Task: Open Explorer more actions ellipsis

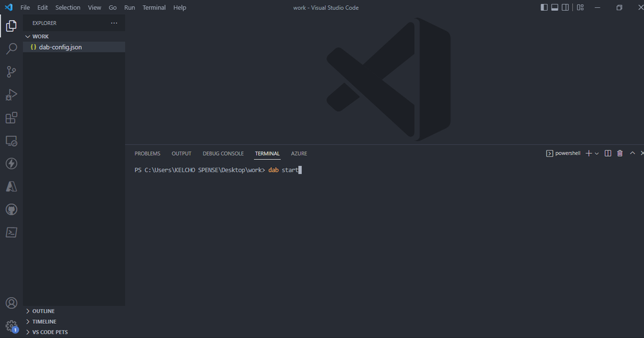Action: pyautogui.click(x=114, y=23)
